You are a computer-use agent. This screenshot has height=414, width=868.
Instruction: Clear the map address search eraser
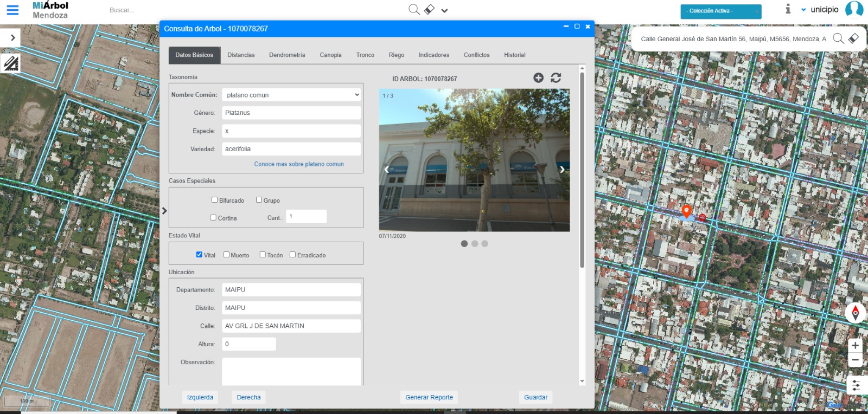(853, 38)
